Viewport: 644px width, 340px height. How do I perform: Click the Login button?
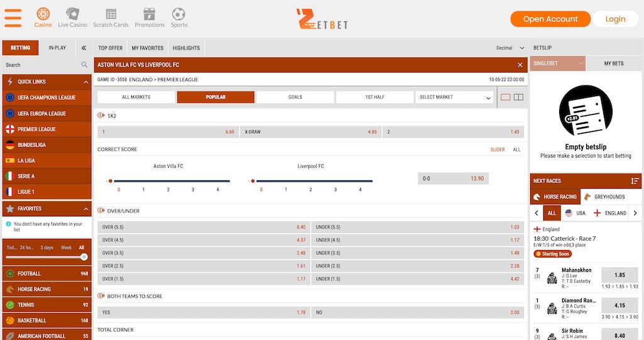(x=615, y=19)
